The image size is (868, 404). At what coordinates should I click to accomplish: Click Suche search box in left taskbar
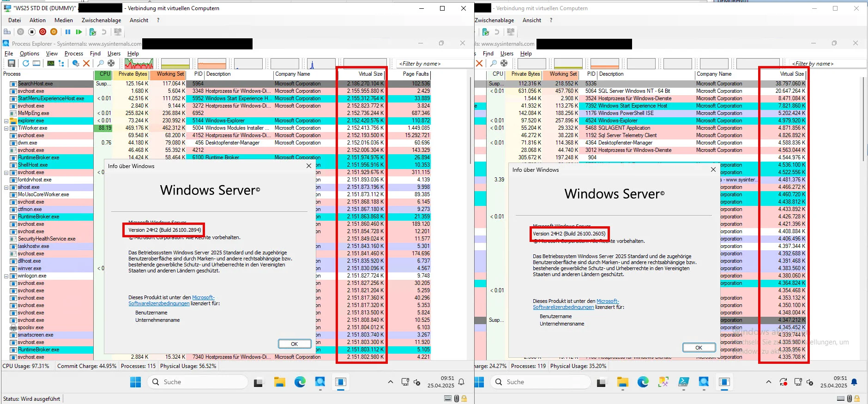197,382
